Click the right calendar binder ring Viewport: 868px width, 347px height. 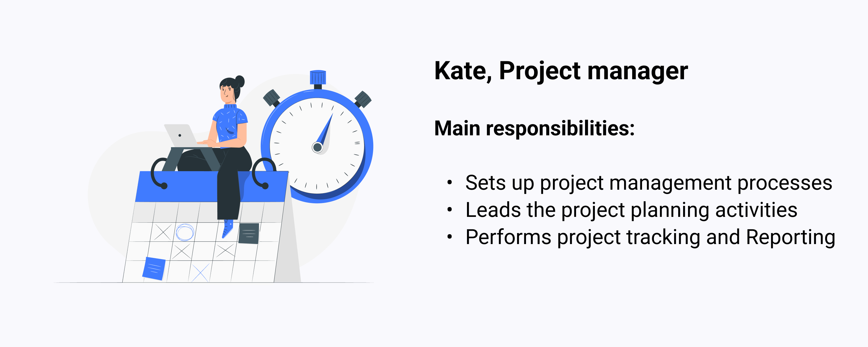(264, 173)
